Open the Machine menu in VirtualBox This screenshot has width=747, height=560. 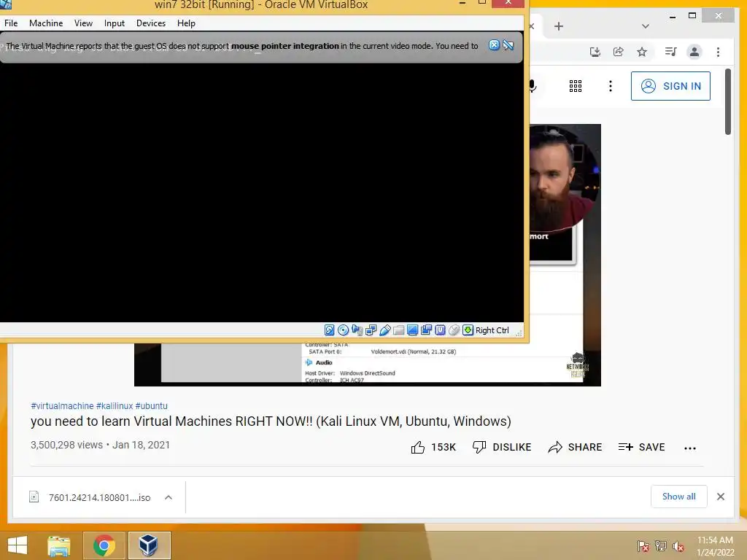[x=46, y=23]
